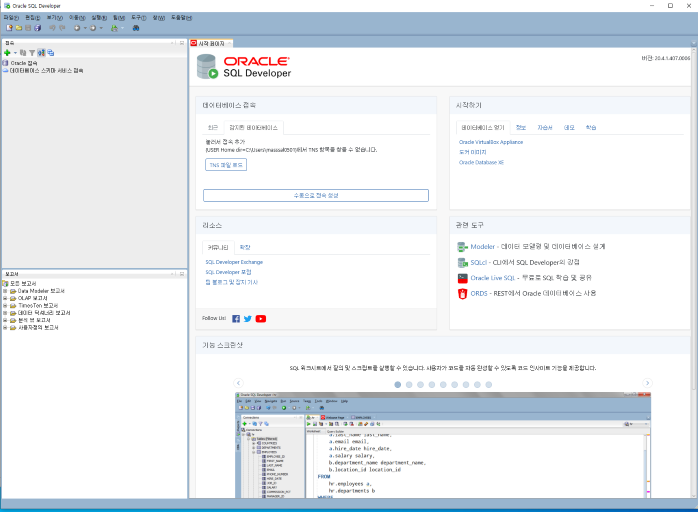The image size is (698, 512).
Task: Open the 보기 menu
Action: [x=55, y=18]
